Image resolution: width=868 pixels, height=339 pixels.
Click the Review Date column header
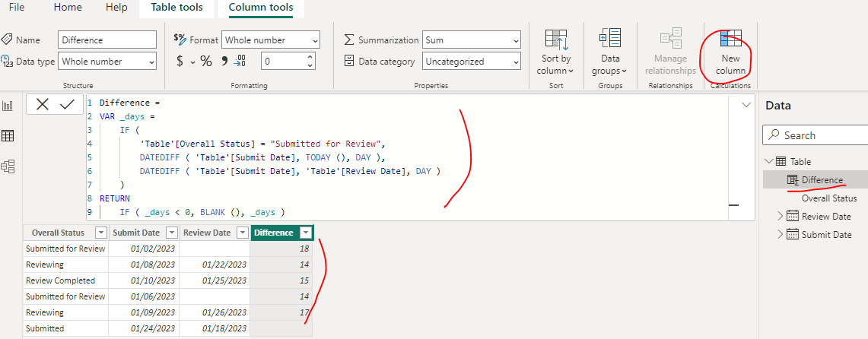215,233
